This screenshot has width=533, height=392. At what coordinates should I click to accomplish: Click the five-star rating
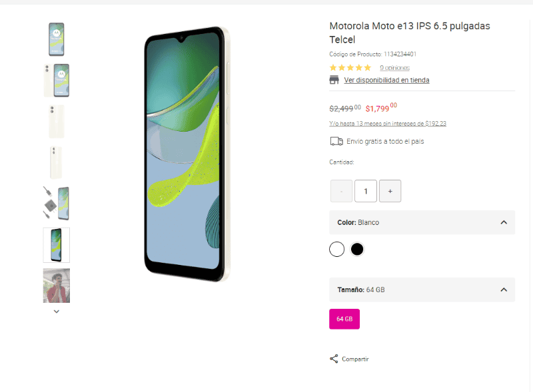click(x=350, y=68)
